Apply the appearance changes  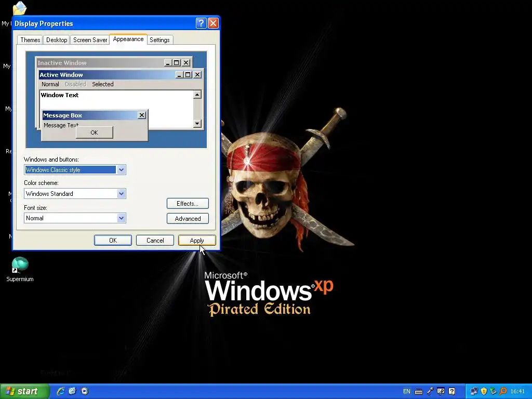197,240
